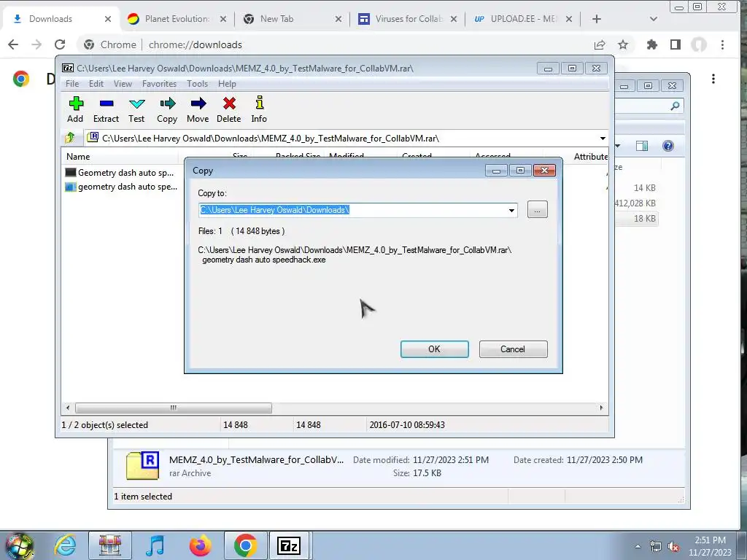Click the horizontal scrollbar left arrow

click(68, 408)
